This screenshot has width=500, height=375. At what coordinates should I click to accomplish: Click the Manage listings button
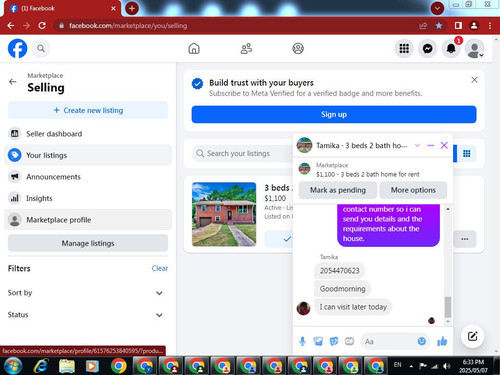[x=88, y=243]
